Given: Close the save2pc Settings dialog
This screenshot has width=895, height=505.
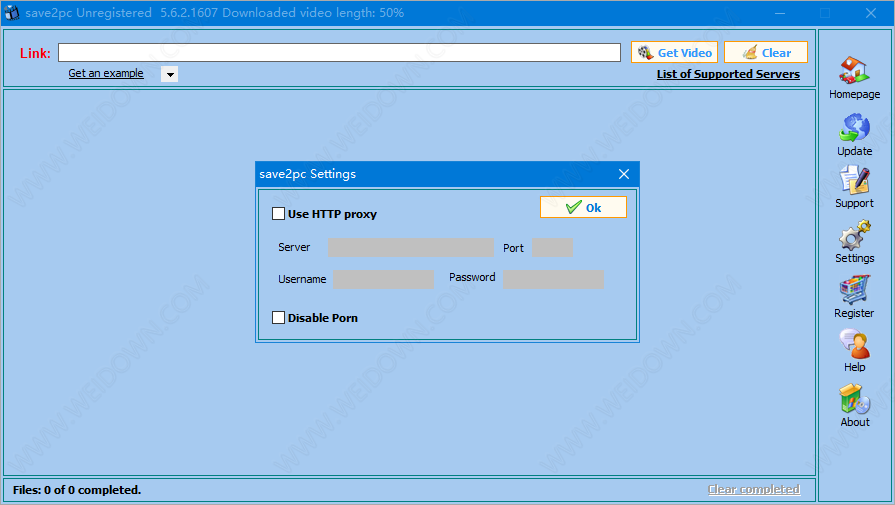Looking at the screenshot, I should (624, 174).
